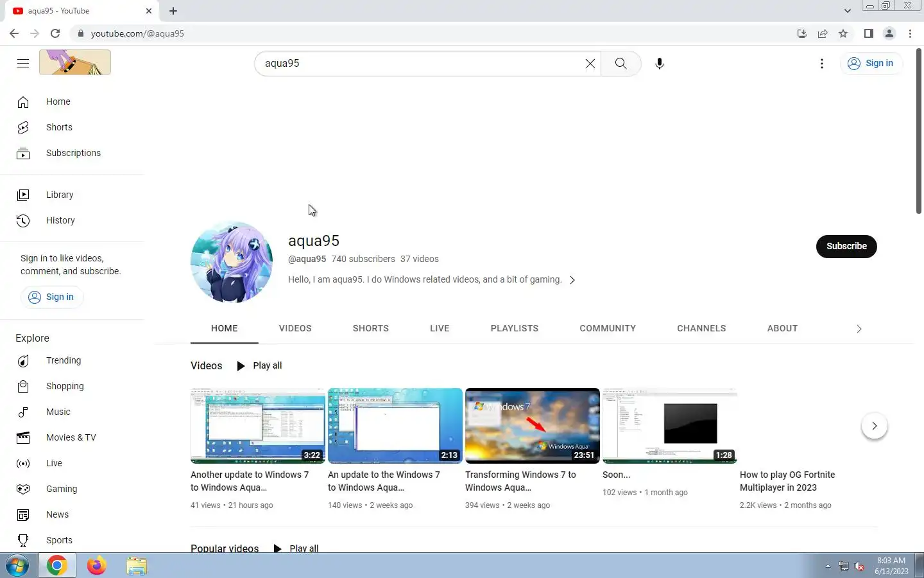Open Windows Explorer from taskbar
The image size is (924, 578).
pyautogui.click(x=137, y=566)
